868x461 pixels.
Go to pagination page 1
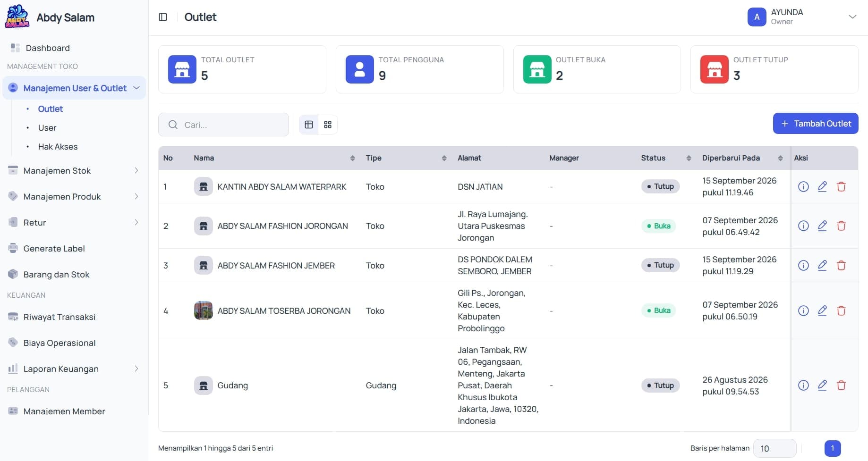(x=833, y=448)
